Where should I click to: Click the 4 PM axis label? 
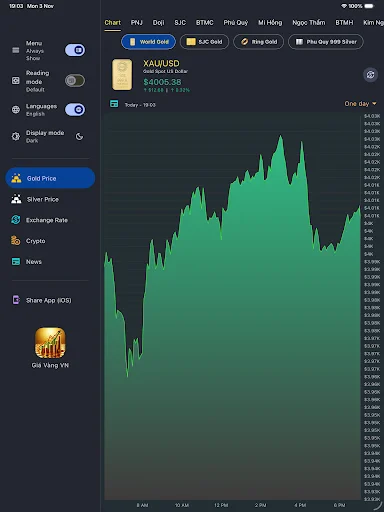pos(300,505)
